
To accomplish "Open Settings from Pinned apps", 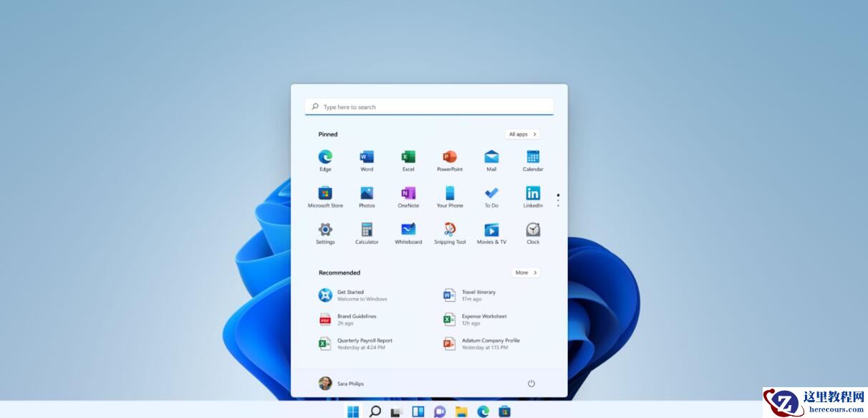I will (325, 232).
